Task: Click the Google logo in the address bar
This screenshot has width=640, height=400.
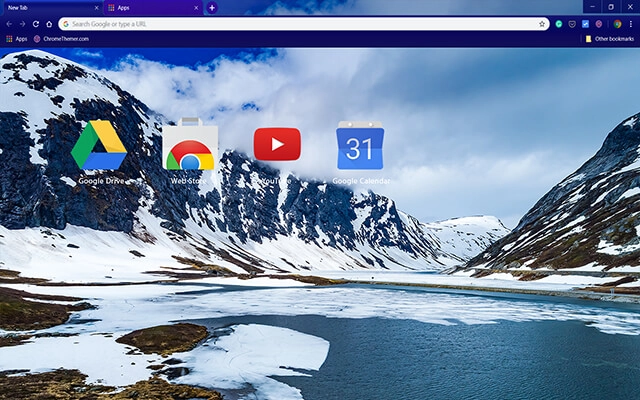Action: 66,24
